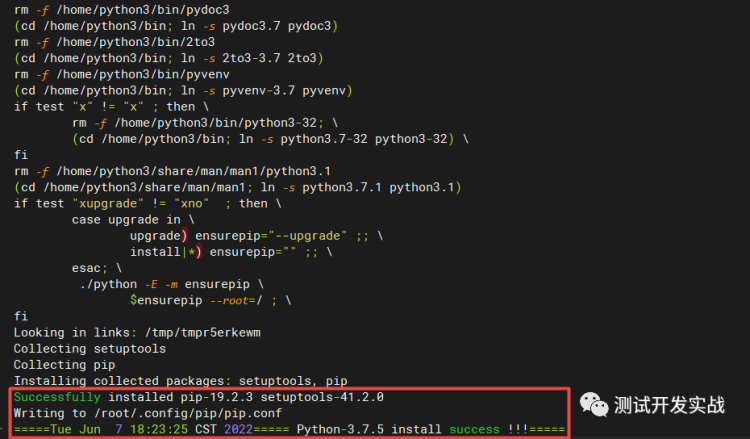This screenshot has width=750, height=439.
Task: Click the line ending '2to3-3.7 2to3)'
Action: 169,58
